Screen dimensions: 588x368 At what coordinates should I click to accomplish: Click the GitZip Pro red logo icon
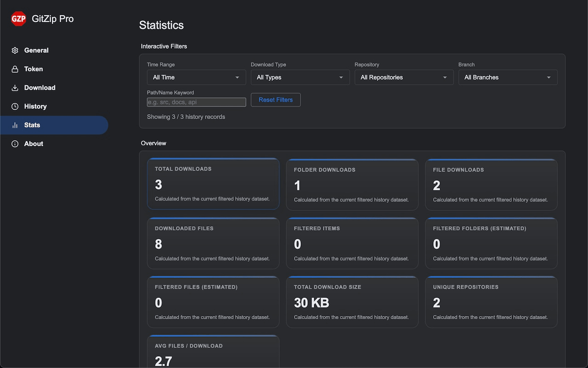[18, 19]
